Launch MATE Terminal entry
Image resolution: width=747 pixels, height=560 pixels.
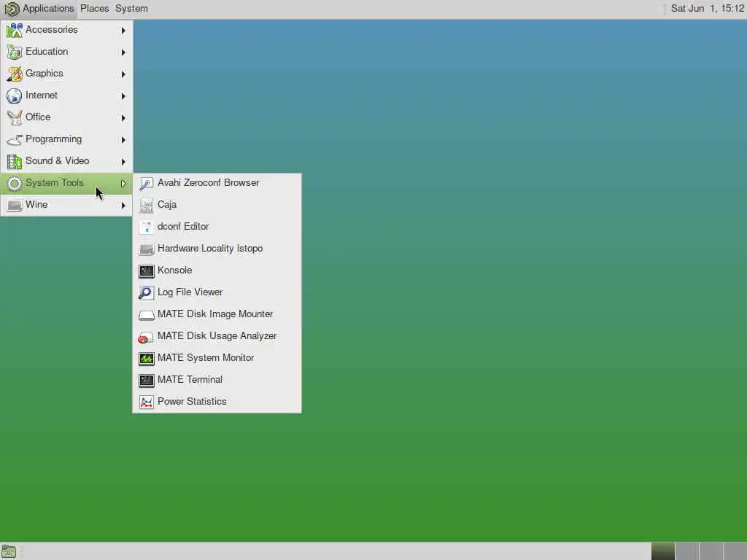(217, 381)
